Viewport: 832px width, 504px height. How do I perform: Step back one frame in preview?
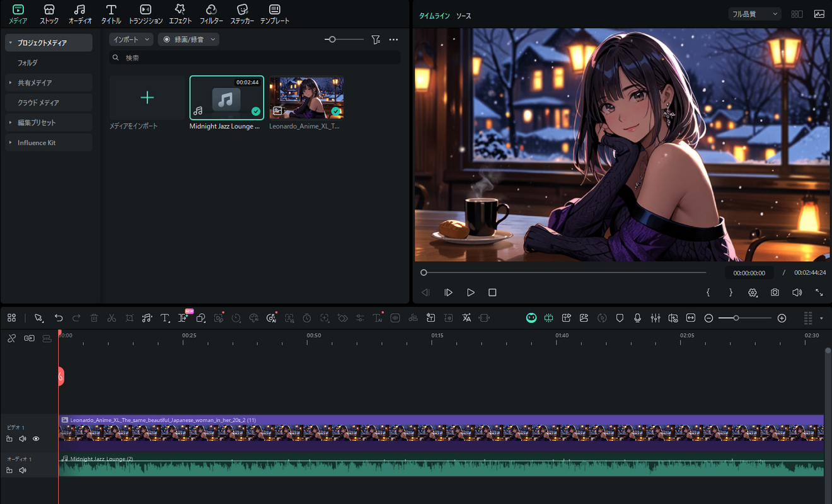tap(425, 292)
